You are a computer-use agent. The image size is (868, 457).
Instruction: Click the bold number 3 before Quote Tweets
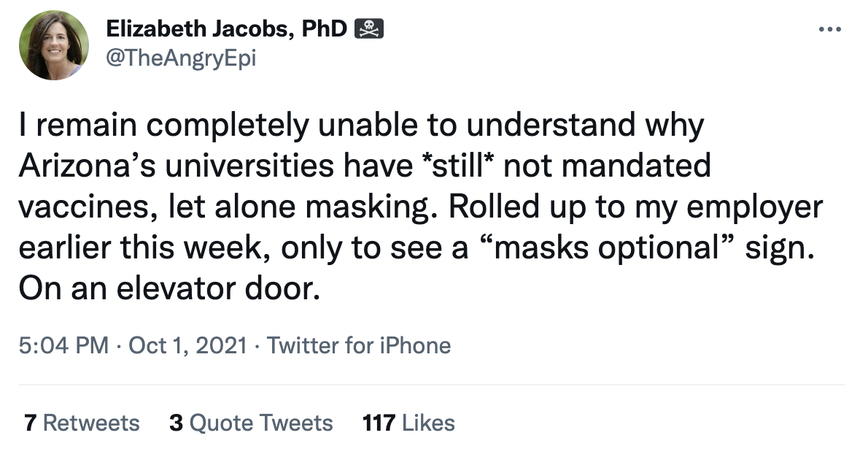(x=176, y=423)
